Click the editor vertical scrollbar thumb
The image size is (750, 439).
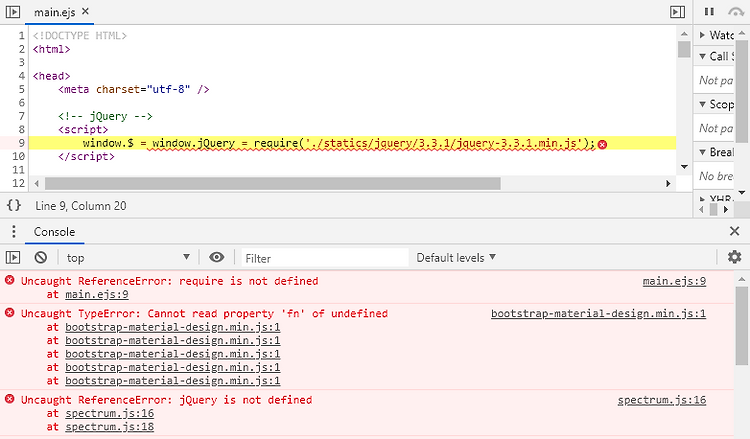pyautogui.click(x=684, y=49)
